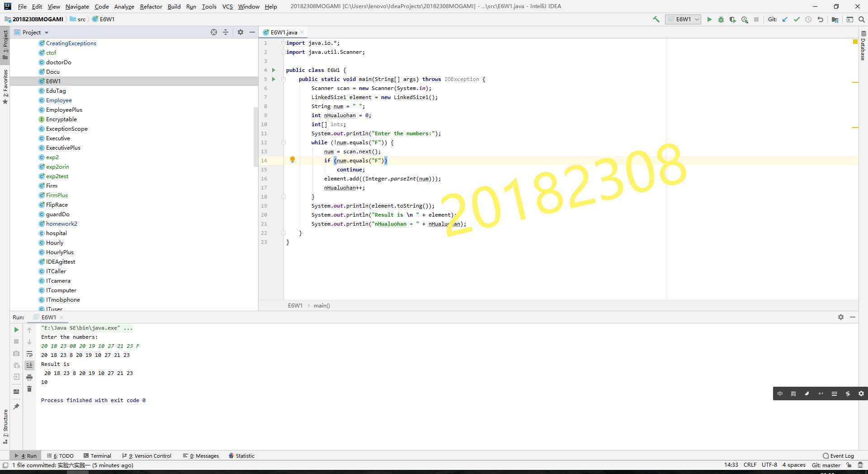Click the pin tab icon in Run panel
The width and height of the screenshot is (868, 474).
[16, 407]
